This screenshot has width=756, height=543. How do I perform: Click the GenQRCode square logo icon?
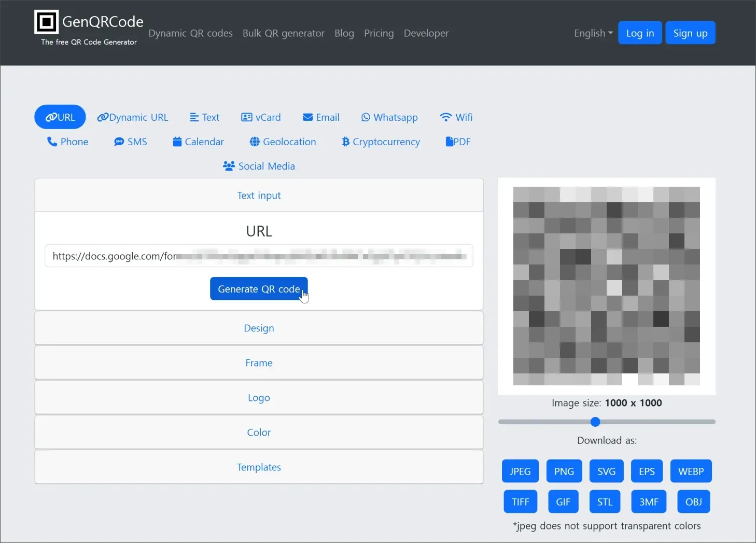[x=46, y=22]
